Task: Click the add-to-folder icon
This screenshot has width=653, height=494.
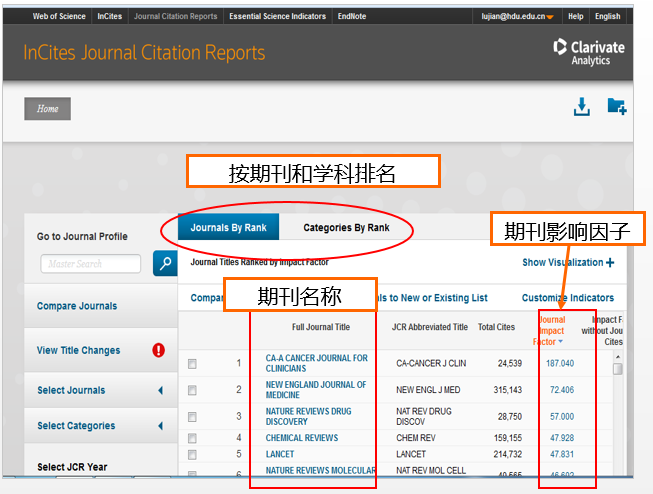Action: [617, 107]
